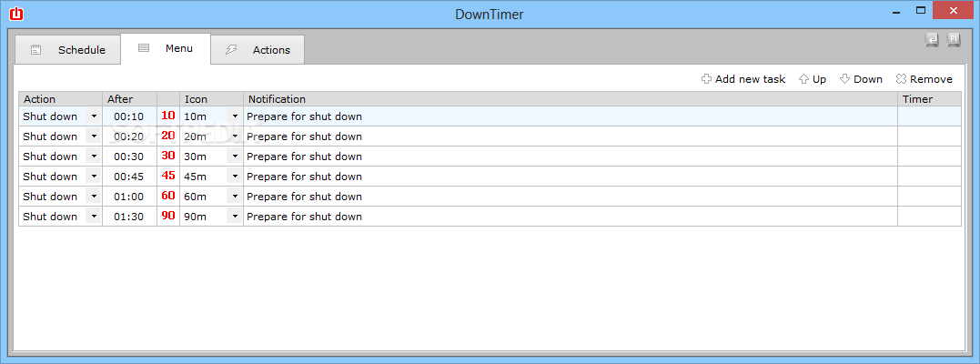Open Action dropdown in the 01:00 row
This screenshot has width=980, height=364.
pyautogui.click(x=94, y=197)
